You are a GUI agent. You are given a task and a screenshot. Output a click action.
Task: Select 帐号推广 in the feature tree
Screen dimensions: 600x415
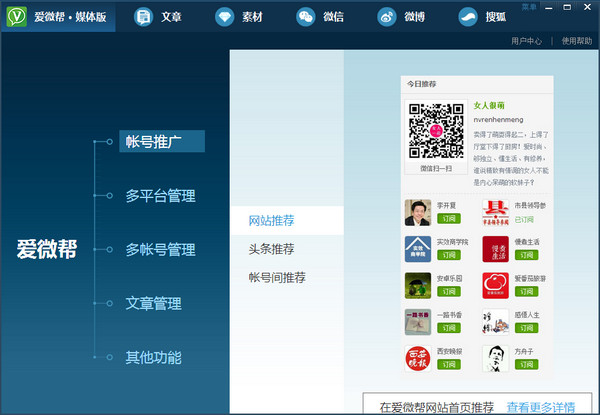162,141
